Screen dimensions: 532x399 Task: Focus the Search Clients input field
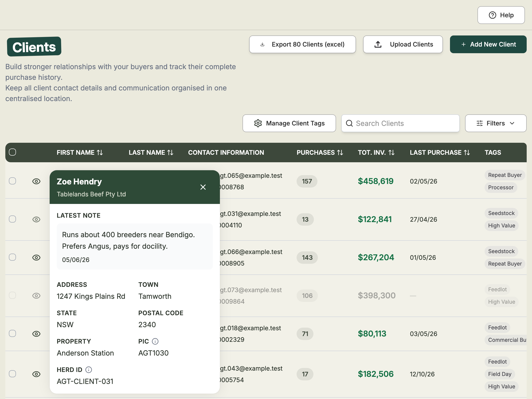(401, 123)
